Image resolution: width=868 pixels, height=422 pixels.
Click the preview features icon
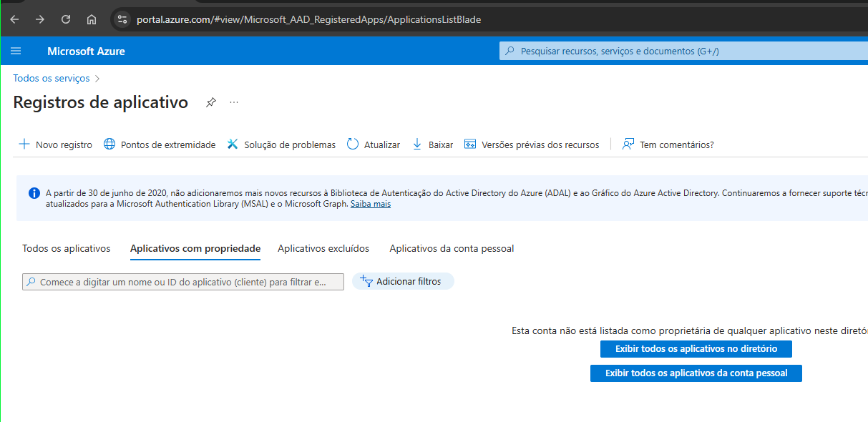[470, 144]
